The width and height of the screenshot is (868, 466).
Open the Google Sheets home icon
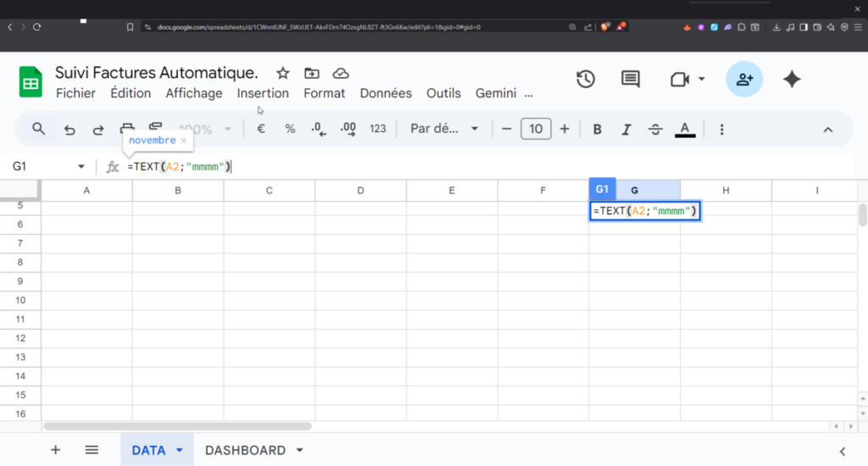pyautogui.click(x=31, y=82)
